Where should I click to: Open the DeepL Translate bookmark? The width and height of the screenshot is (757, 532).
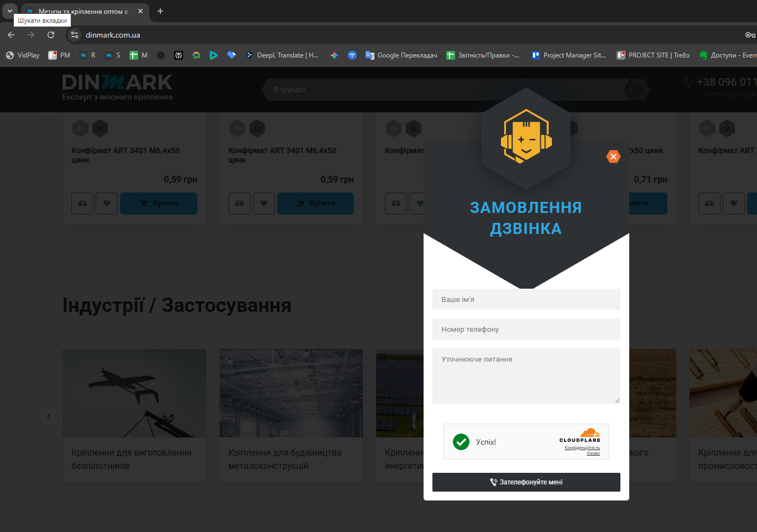(x=282, y=55)
